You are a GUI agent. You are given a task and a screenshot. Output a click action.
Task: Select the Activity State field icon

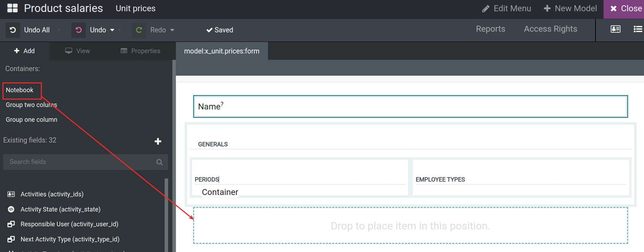click(11, 209)
